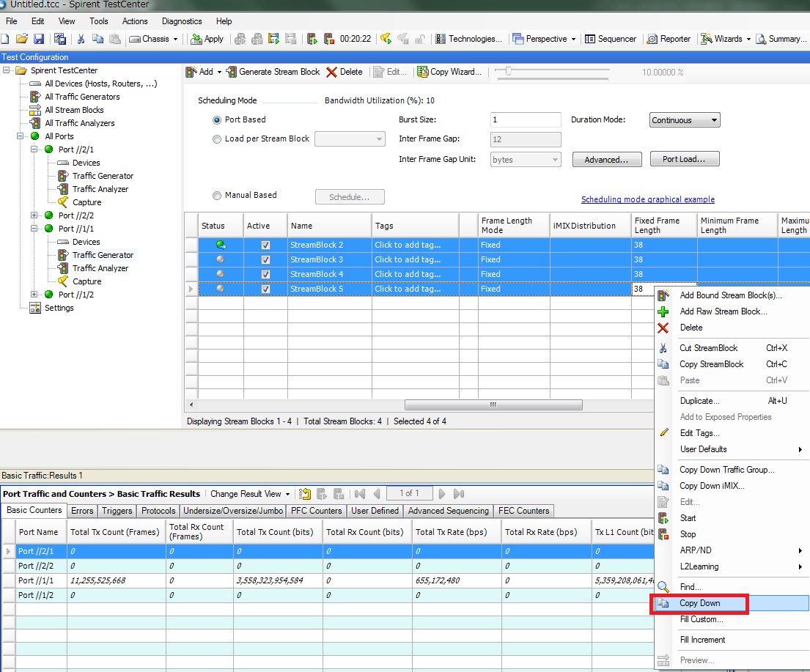This screenshot has width=810, height=672.
Task: Click the Apply toolbar button
Action: pyautogui.click(x=207, y=39)
